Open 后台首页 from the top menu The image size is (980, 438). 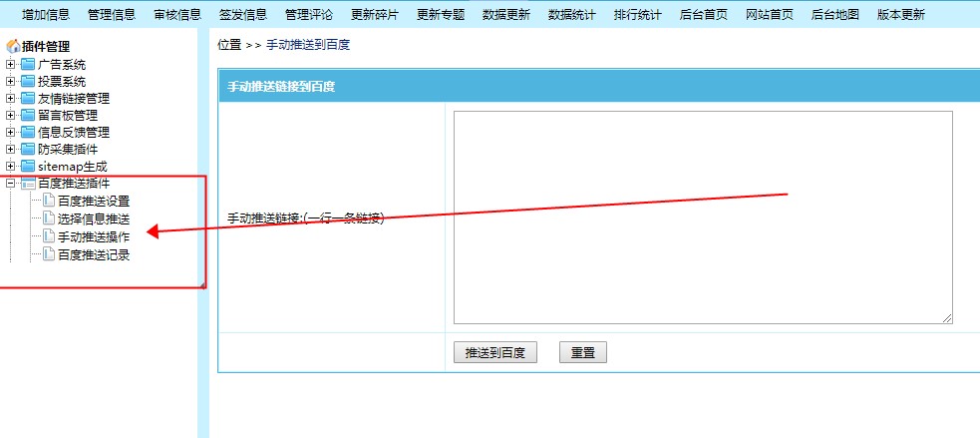click(x=704, y=15)
